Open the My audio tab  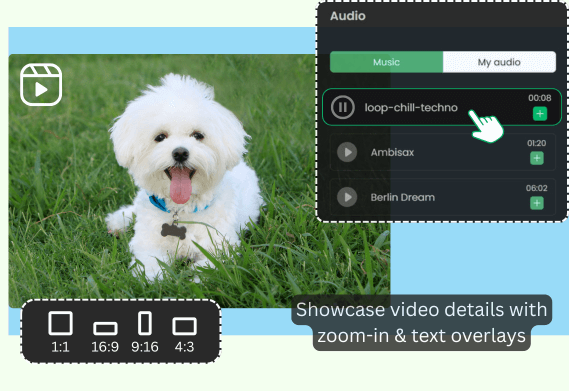pos(499,62)
